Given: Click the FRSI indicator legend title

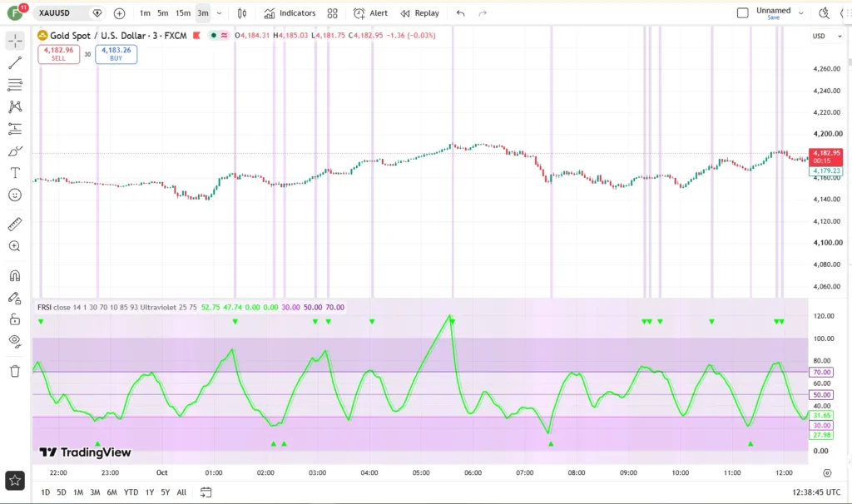Looking at the screenshot, I should tap(45, 308).
